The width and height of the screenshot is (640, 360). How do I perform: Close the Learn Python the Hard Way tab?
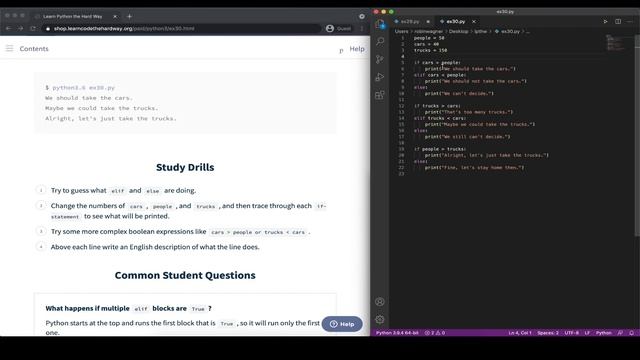[x=115, y=16]
